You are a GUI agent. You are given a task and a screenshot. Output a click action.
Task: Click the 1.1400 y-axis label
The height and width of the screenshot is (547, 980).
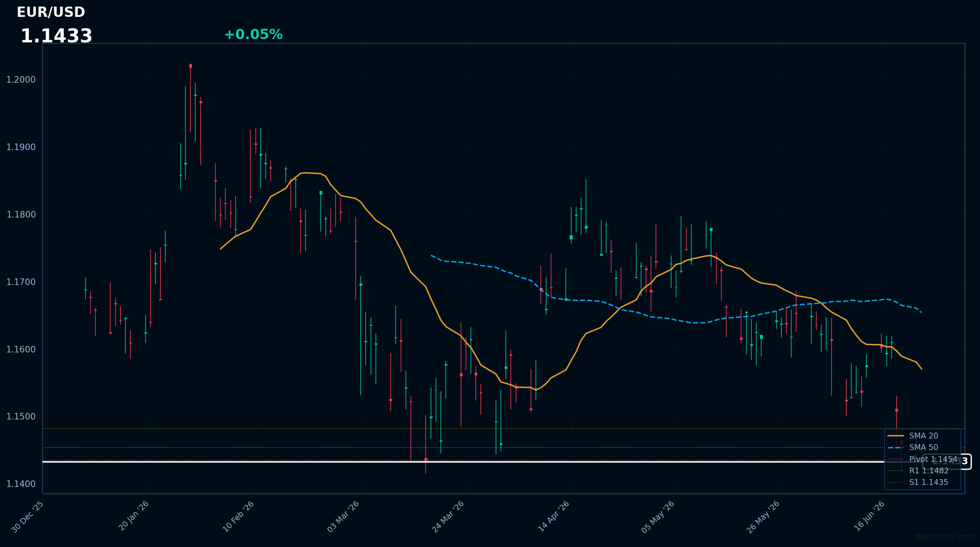click(x=21, y=484)
